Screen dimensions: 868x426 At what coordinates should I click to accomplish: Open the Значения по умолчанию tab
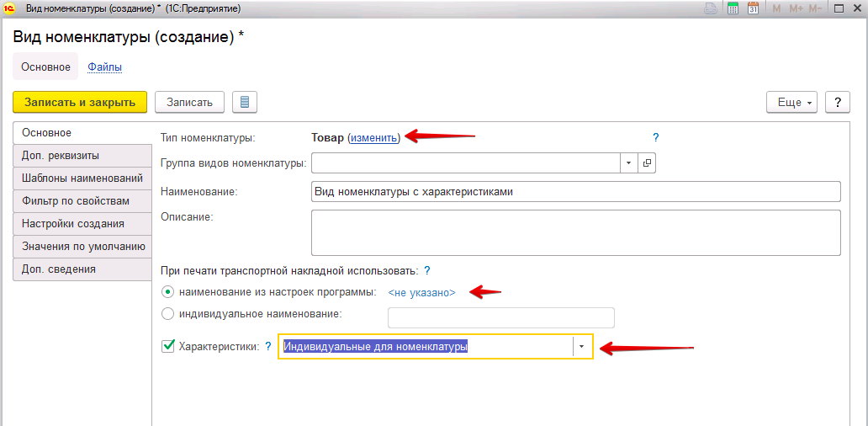point(82,247)
